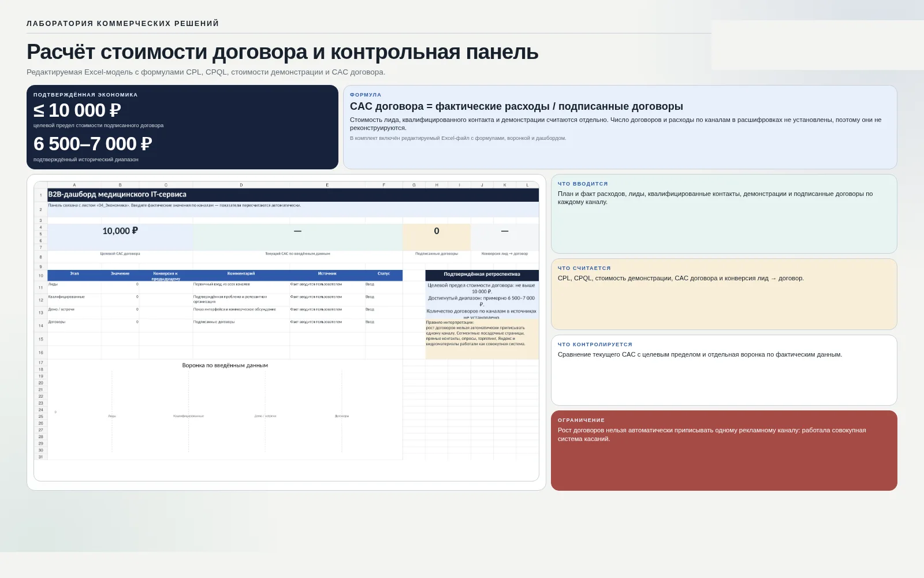This screenshot has width=924, height=578.
Task: Select row number 10 in the spreadsheet
Action: click(x=40, y=276)
